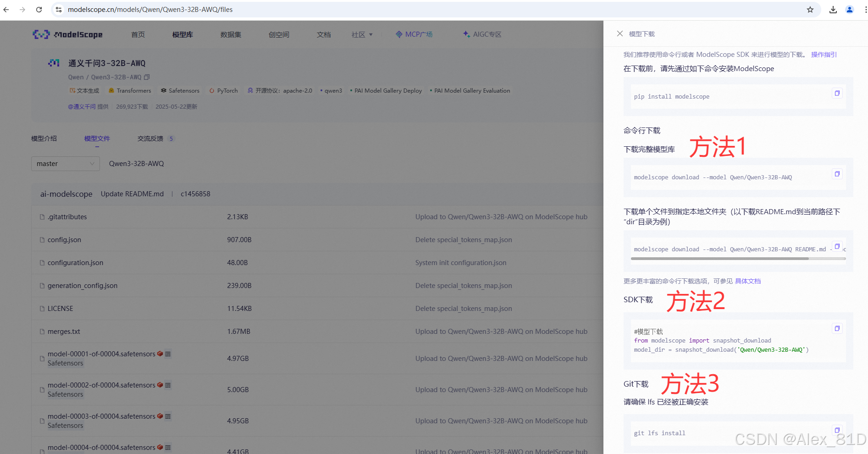Click horizontal scrollbar under README.md command
The width and height of the screenshot is (868, 454).
[x=720, y=259]
